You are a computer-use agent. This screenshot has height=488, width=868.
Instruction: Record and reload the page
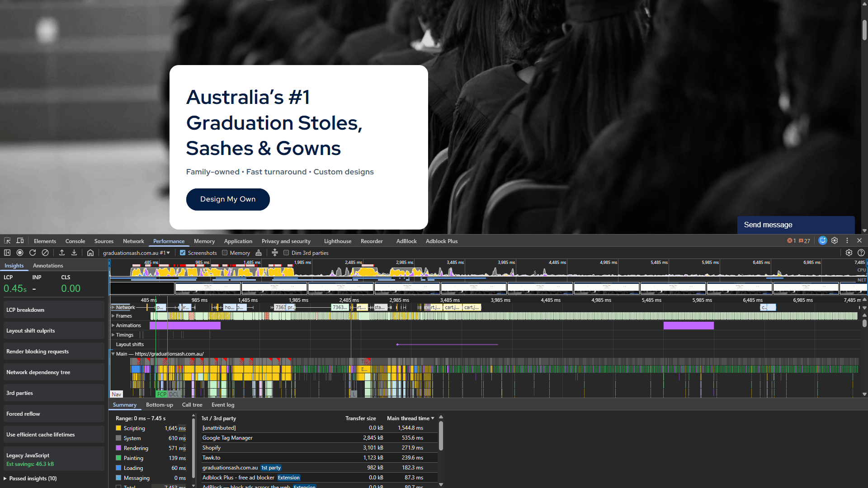(x=33, y=253)
